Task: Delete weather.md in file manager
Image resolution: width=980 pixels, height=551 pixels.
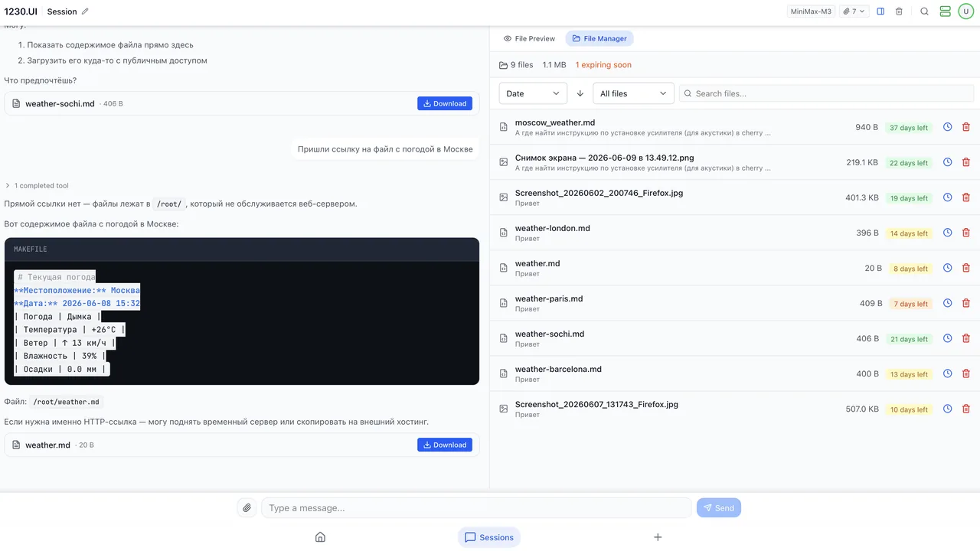Action: click(x=965, y=268)
